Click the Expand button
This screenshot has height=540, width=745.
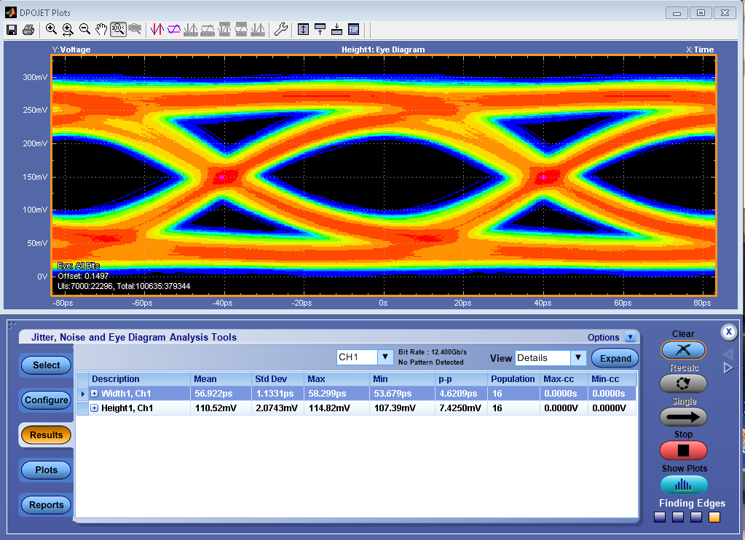click(x=615, y=358)
